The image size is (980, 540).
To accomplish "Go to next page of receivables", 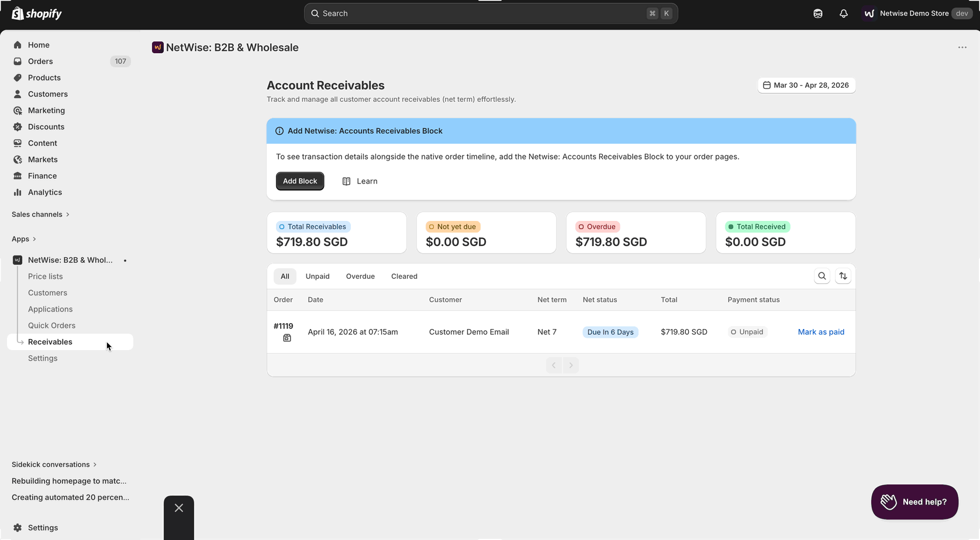I will click(x=571, y=365).
